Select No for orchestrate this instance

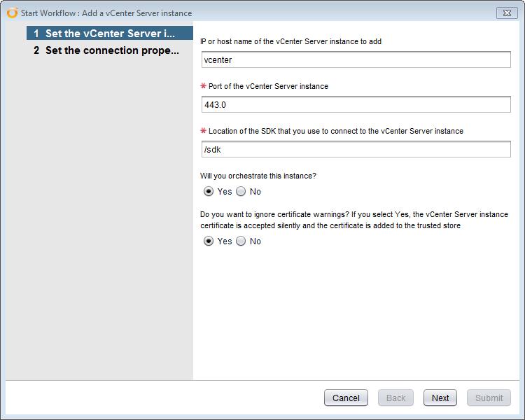[x=241, y=192]
